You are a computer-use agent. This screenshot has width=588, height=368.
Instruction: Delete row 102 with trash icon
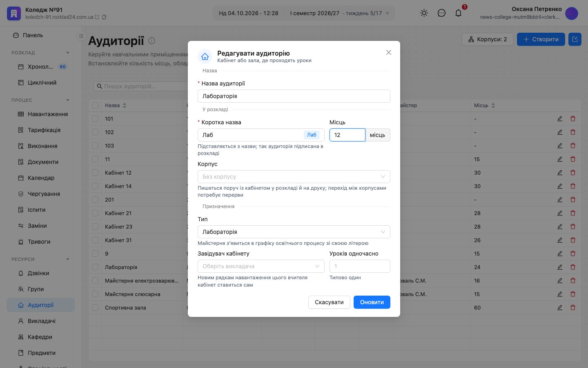[573, 132]
